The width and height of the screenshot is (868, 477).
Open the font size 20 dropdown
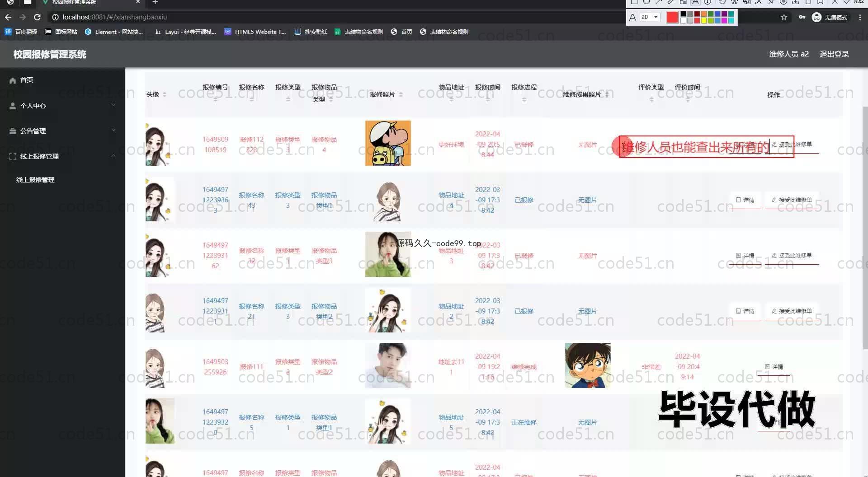[650, 17]
